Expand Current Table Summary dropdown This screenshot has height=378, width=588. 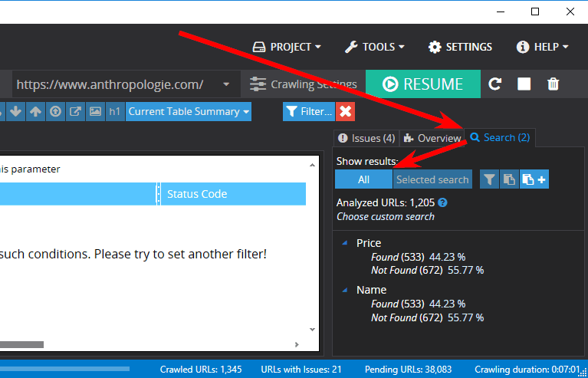(189, 112)
